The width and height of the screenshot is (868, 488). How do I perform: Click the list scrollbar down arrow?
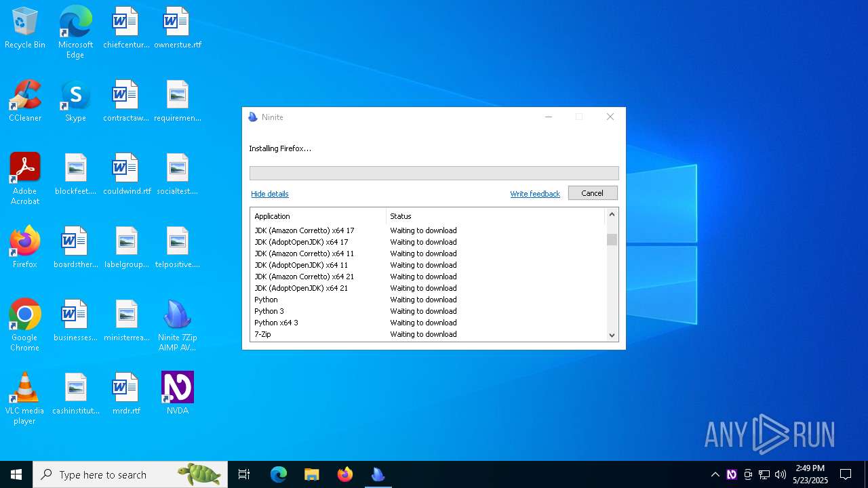tap(612, 335)
